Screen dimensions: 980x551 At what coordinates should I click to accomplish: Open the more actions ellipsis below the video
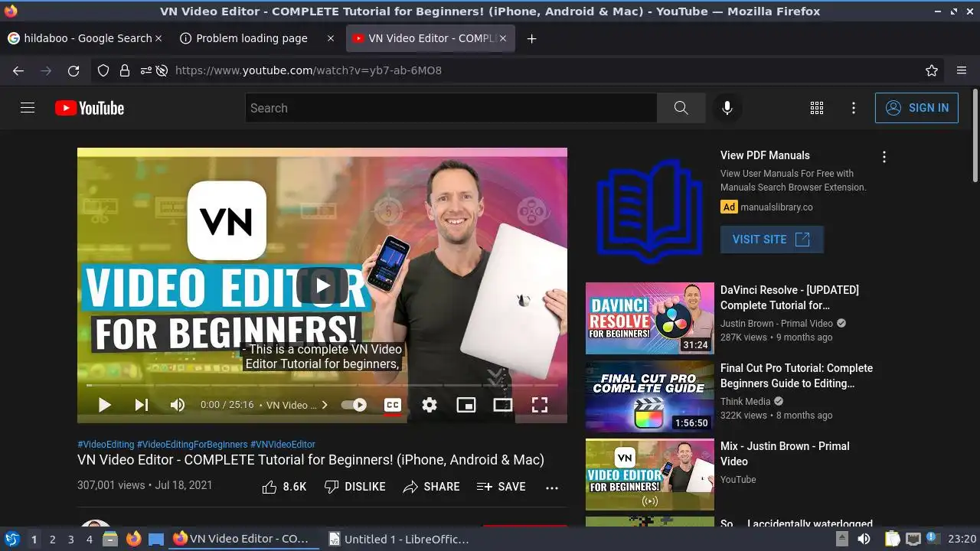tap(552, 487)
